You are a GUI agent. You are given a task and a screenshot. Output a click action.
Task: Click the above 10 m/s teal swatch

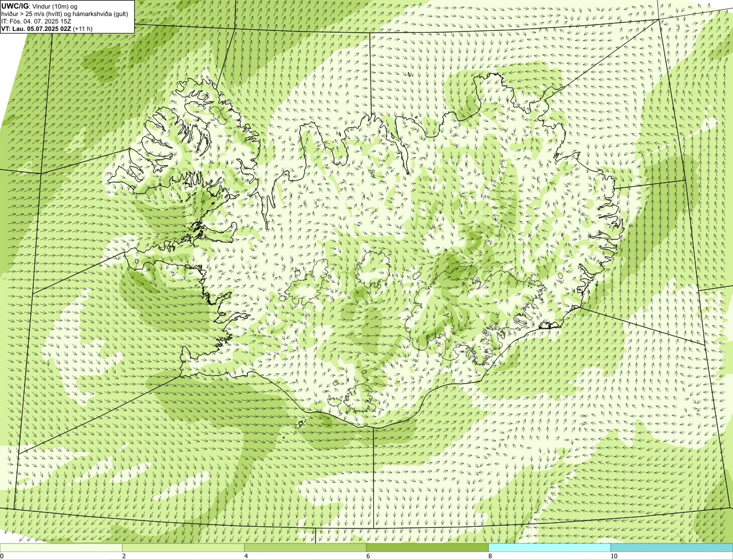tap(672, 548)
